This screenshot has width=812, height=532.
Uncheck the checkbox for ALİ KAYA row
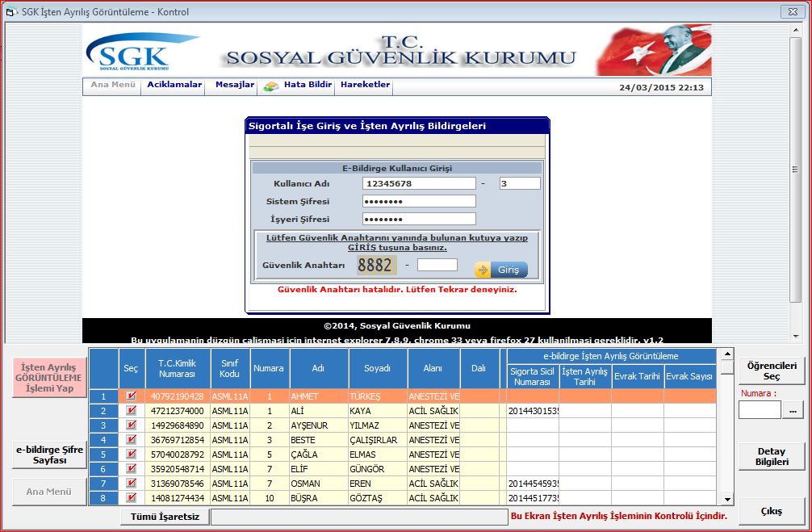pyautogui.click(x=132, y=411)
